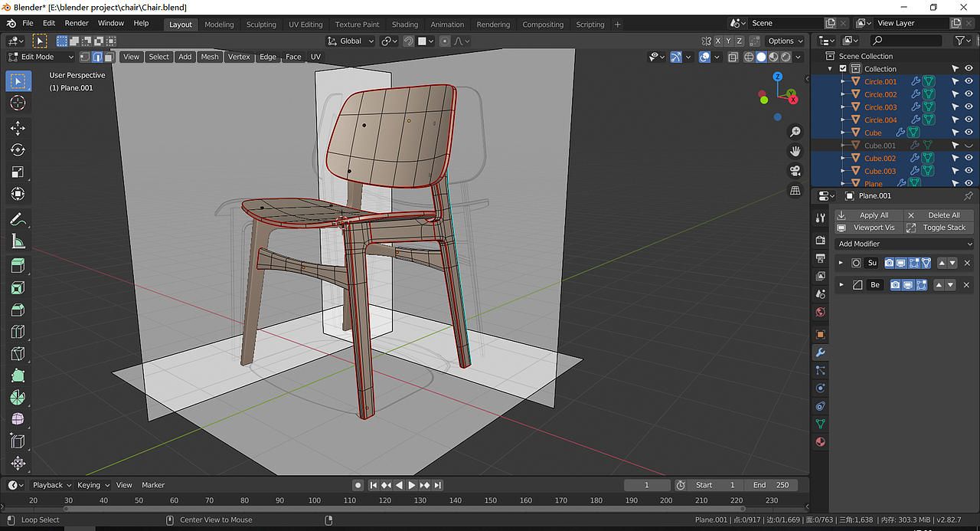Expand the Be modifier panel
The height and width of the screenshot is (531, 980).
[x=841, y=285]
